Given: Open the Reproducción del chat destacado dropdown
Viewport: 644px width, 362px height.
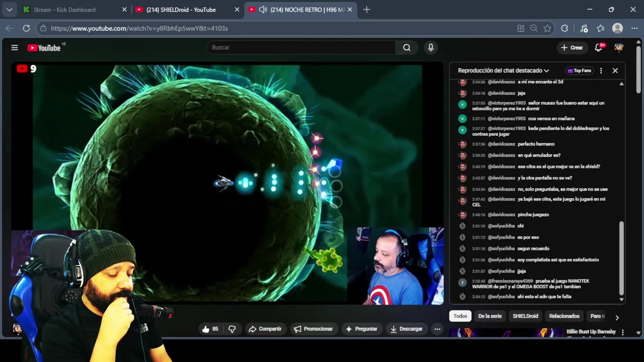Looking at the screenshot, I should (x=504, y=70).
